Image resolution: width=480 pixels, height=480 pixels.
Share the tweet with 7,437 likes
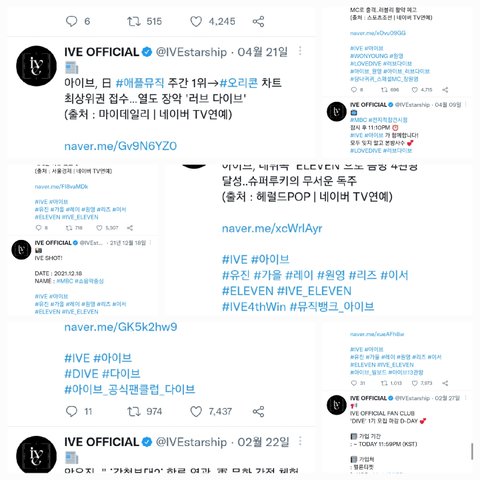point(258,412)
